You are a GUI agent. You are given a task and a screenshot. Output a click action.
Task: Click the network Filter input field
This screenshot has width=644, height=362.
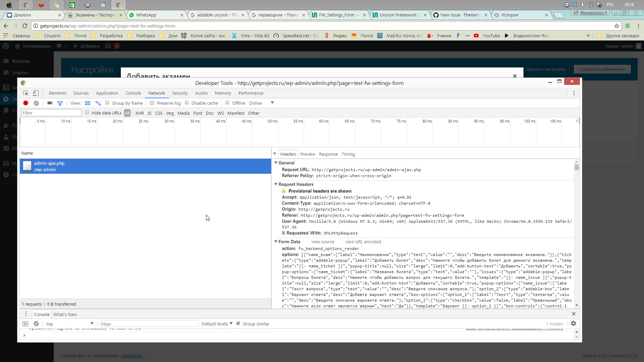(51, 113)
